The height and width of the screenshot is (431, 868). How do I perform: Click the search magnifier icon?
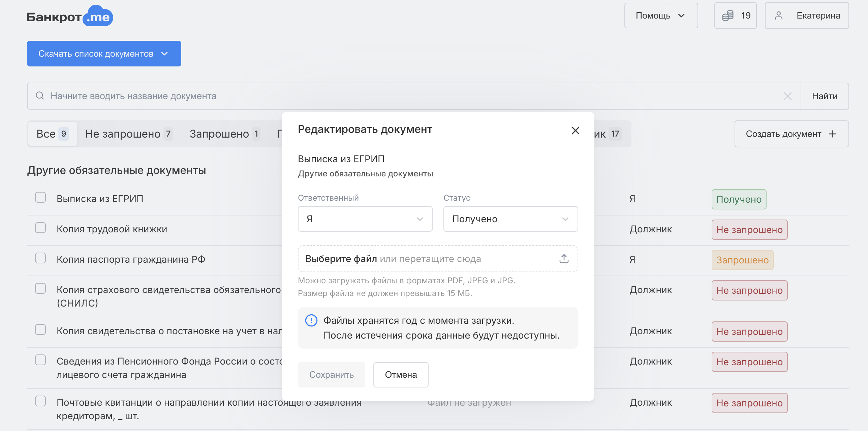[x=40, y=96]
